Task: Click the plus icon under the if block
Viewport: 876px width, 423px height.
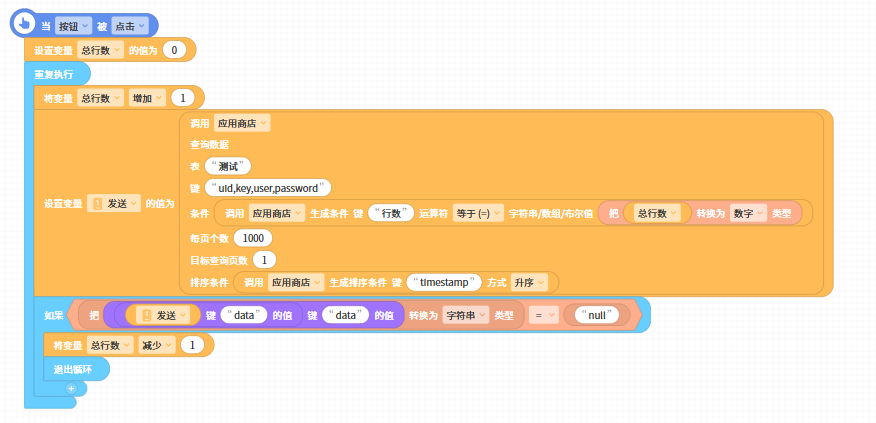Action: (71, 388)
